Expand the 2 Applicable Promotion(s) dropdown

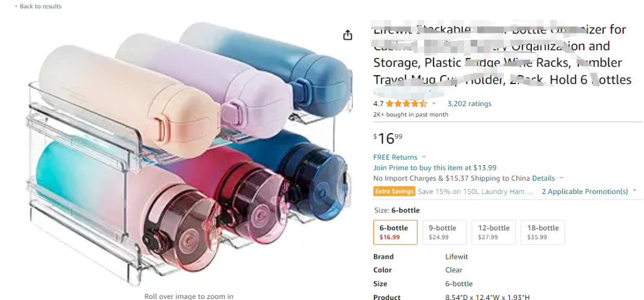click(634, 191)
